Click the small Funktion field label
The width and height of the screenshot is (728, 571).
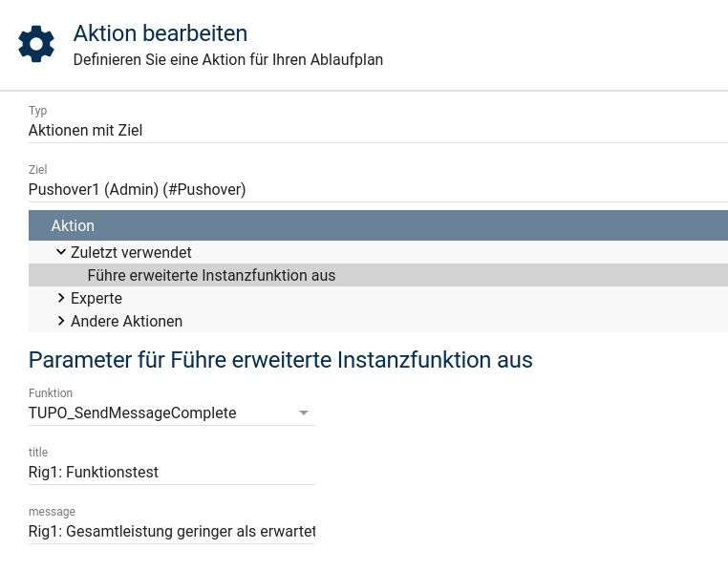click(51, 393)
